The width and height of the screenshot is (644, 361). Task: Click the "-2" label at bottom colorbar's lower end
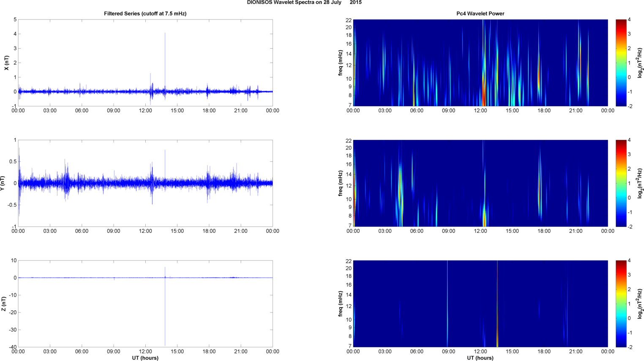click(x=629, y=347)
